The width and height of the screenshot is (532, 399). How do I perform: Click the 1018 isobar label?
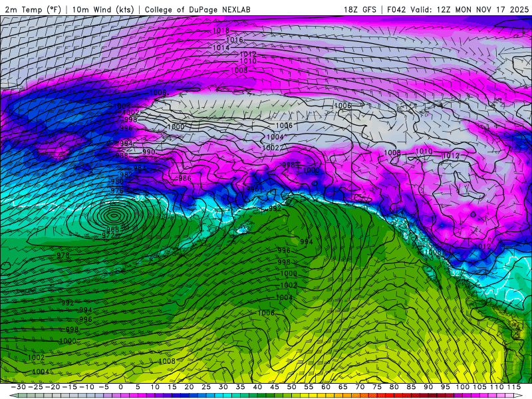[x=221, y=31]
